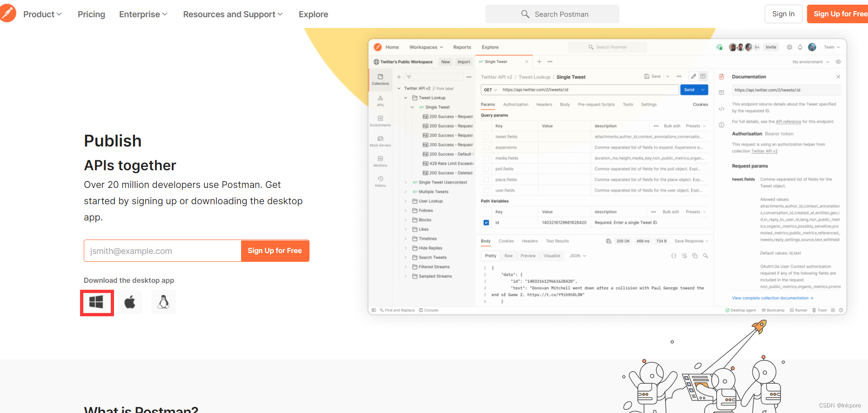Click the comment icon next to the pencil icon
Viewport: 868px width, 413px height.
[703, 76]
